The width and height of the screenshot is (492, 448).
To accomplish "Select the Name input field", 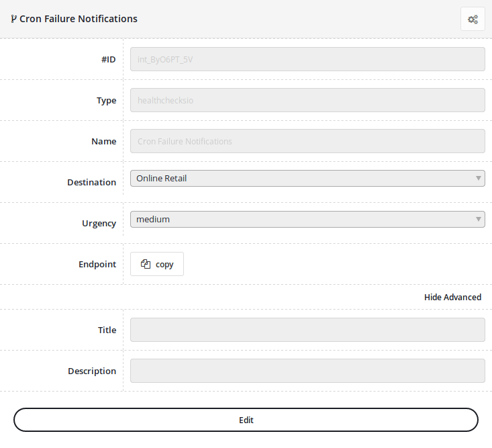I will [307, 141].
